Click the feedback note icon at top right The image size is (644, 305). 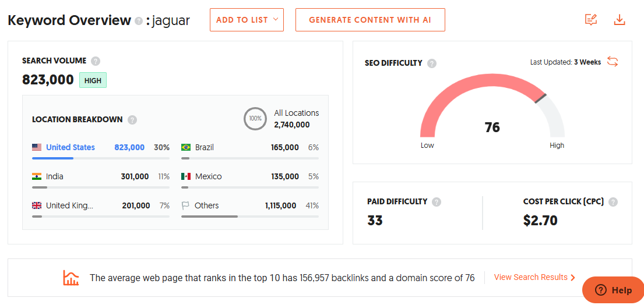click(x=591, y=20)
